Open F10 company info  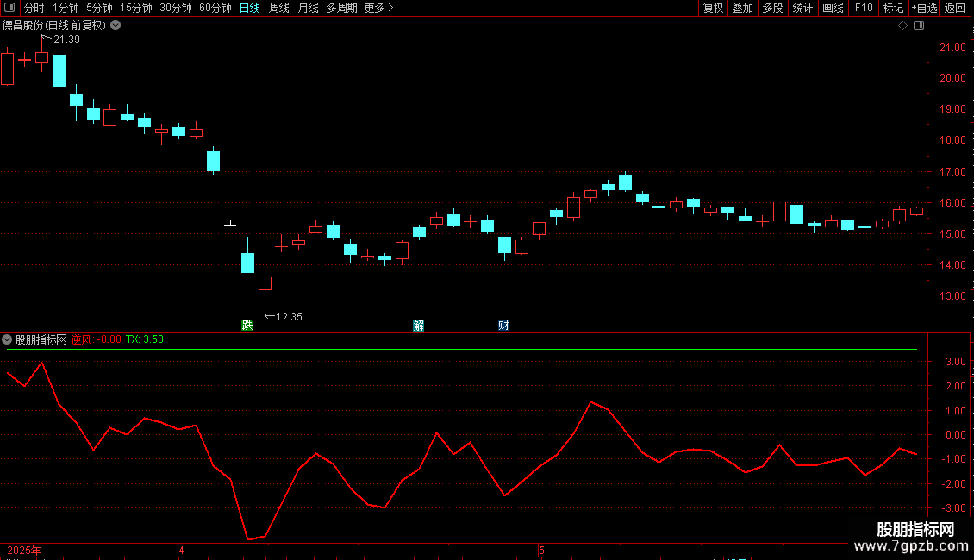pyautogui.click(x=864, y=8)
